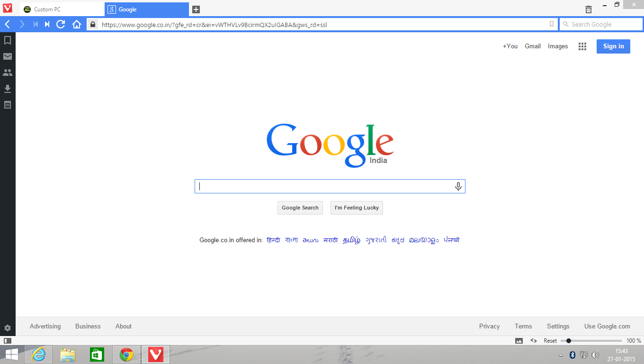Switch to the Custom PC tab

(x=63, y=9)
